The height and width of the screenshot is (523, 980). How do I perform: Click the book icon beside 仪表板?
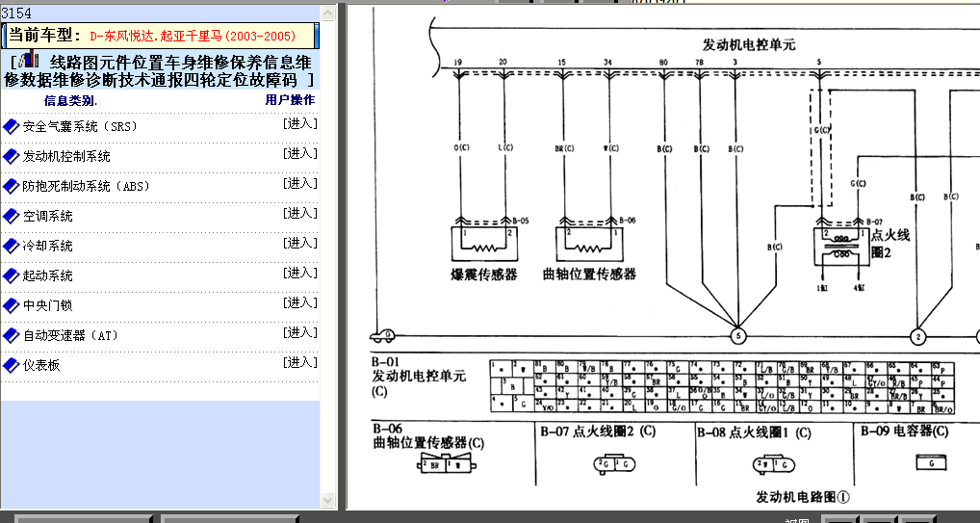point(12,365)
